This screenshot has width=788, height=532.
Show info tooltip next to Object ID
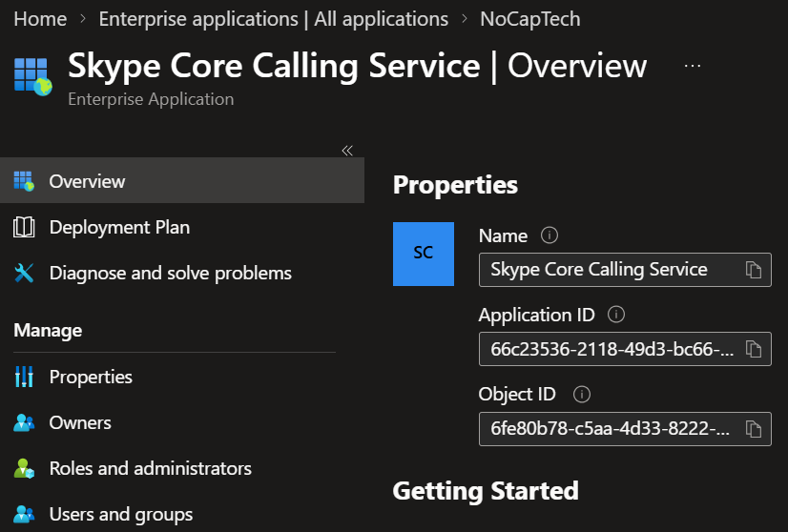pyautogui.click(x=582, y=395)
